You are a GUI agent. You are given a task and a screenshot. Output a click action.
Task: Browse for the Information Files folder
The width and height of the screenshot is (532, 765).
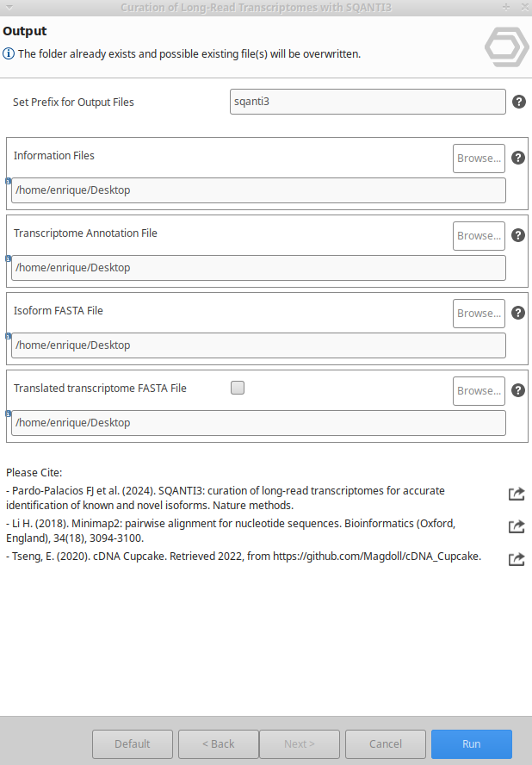point(479,159)
